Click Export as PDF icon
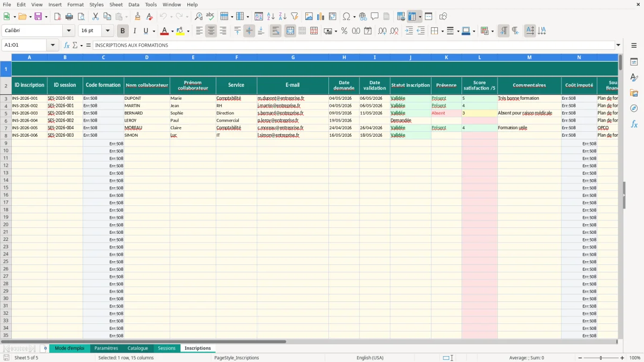 tap(57, 17)
